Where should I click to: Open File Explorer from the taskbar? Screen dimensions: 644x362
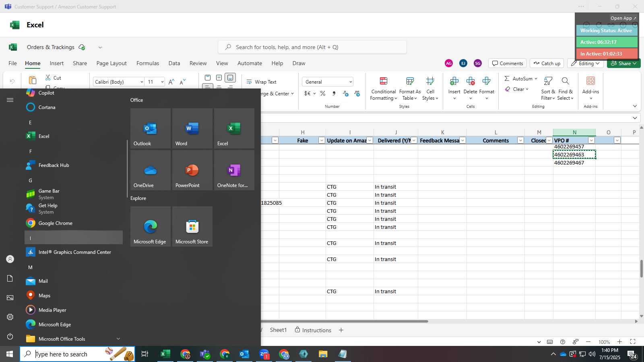[323, 354]
